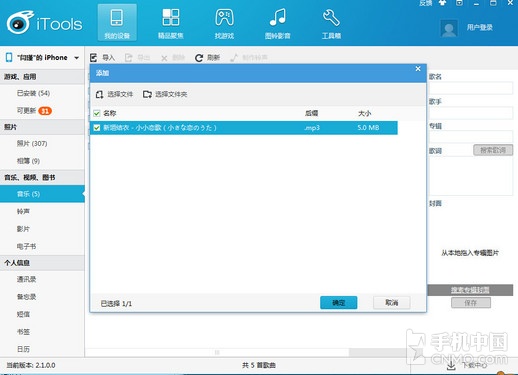Collapse the Games and Apps section header
The image size is (518, 375).
(x=42, y=77)
